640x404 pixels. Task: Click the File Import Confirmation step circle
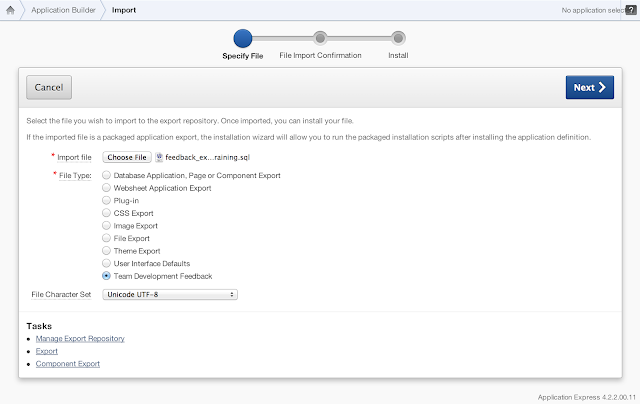point(320,38)
